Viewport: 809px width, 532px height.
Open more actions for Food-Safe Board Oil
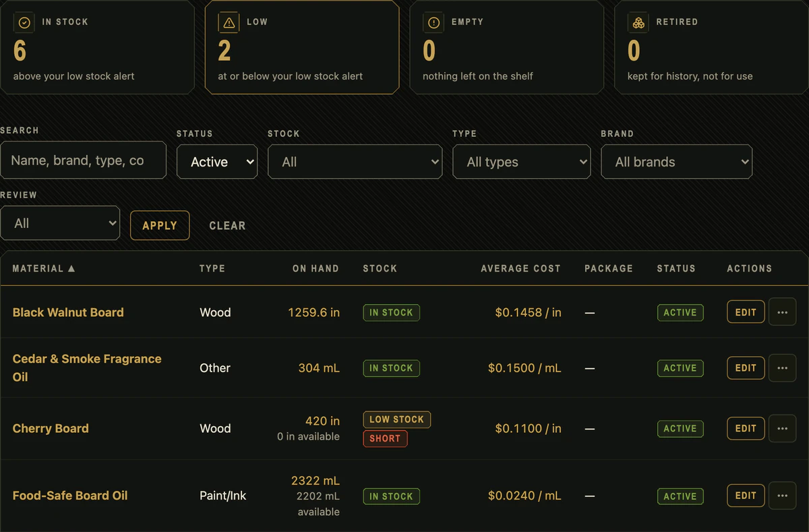(x=782, y=496)
